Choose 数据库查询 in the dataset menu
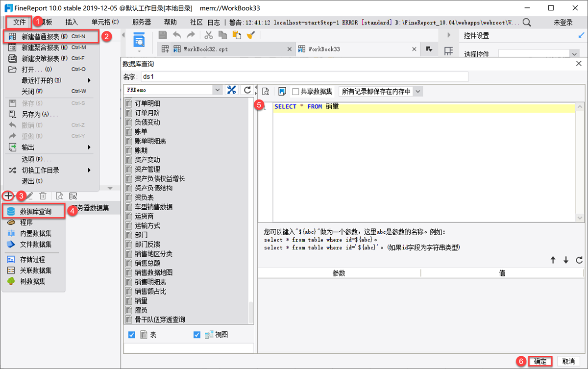The height and width of the screenshot is (369, 588). [34, 212]
